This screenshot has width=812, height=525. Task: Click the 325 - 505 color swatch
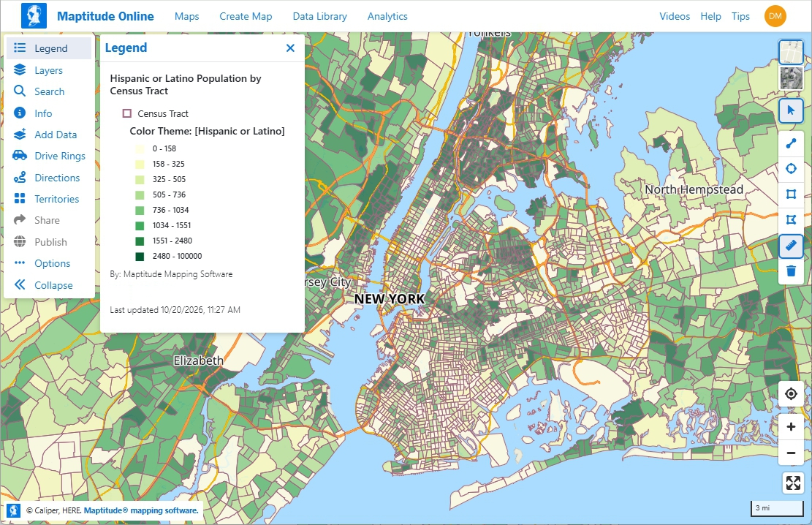140,180
